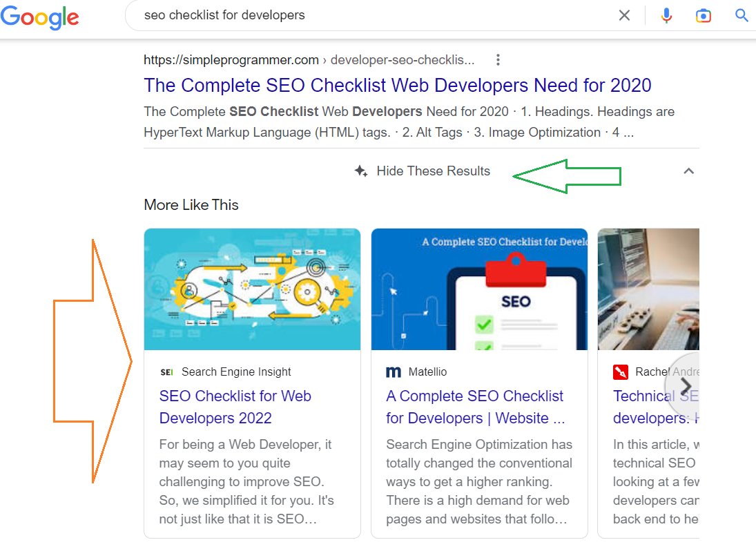The image size is (756, 549).
Task: Open the Search Engine Insight card image
Action: (252, 289)
